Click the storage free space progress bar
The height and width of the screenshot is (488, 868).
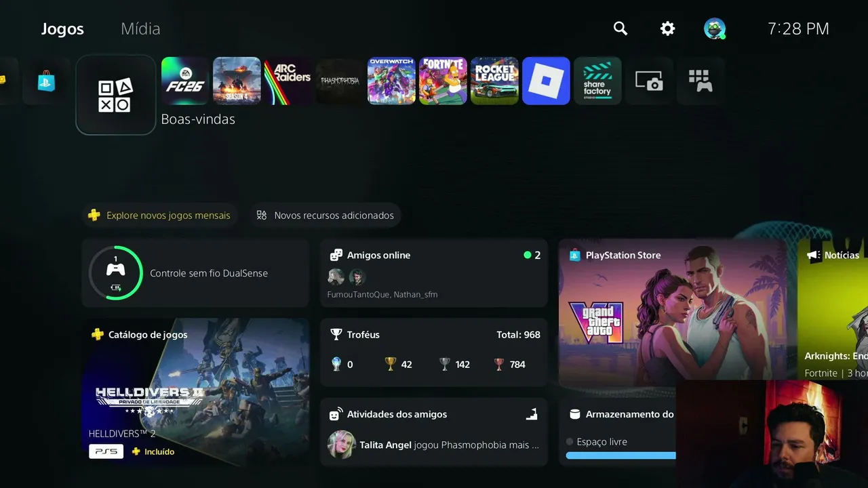[x=621, y=455]
